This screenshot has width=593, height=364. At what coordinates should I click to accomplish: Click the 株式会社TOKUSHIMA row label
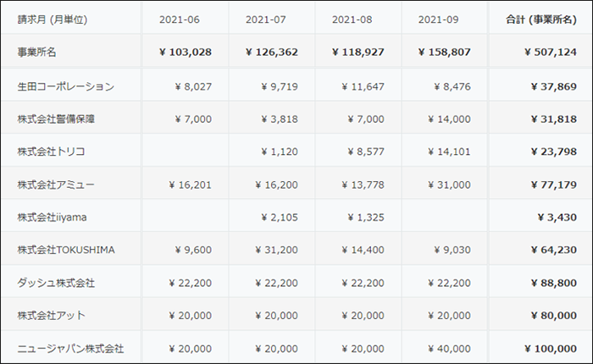pyautogui.click(x=66, y=251)
